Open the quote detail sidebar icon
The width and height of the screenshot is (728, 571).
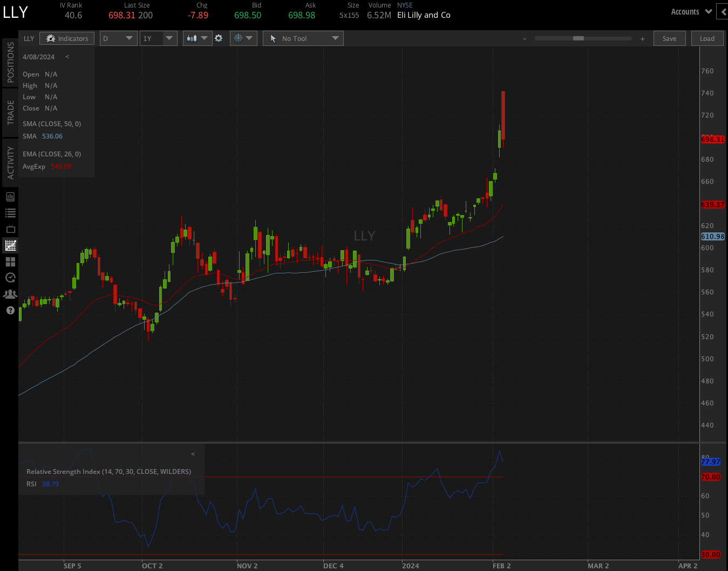(x=10, y=196)
